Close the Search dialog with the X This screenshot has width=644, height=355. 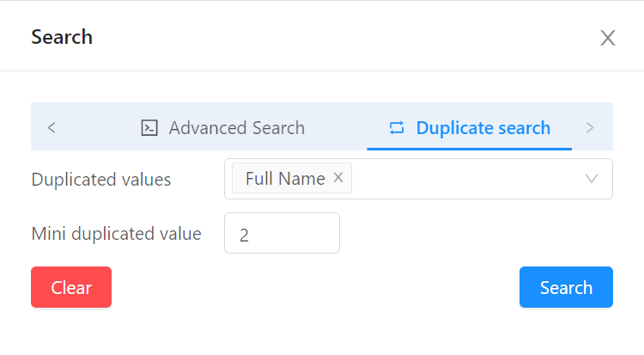tap(607, 38)
